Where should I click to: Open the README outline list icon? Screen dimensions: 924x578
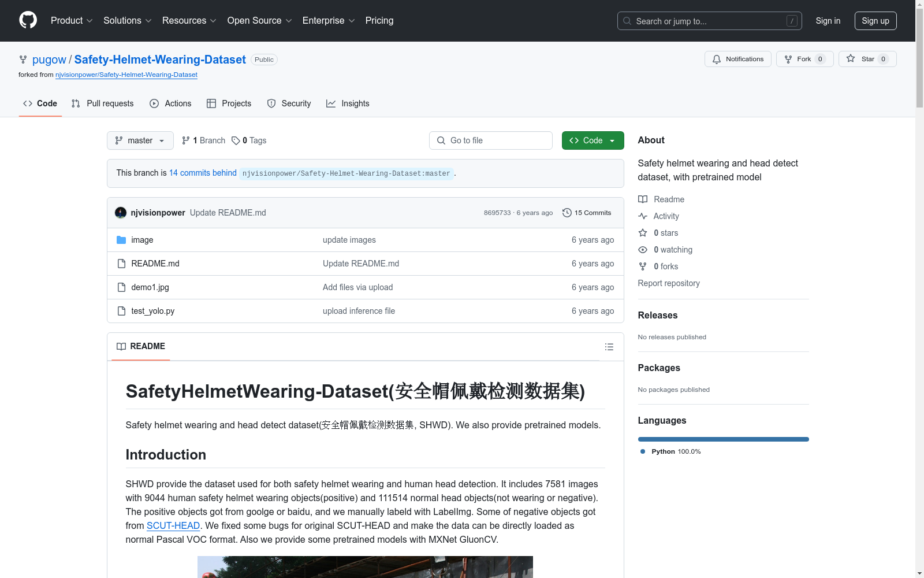pyautogui.click(x=609, y=347)
